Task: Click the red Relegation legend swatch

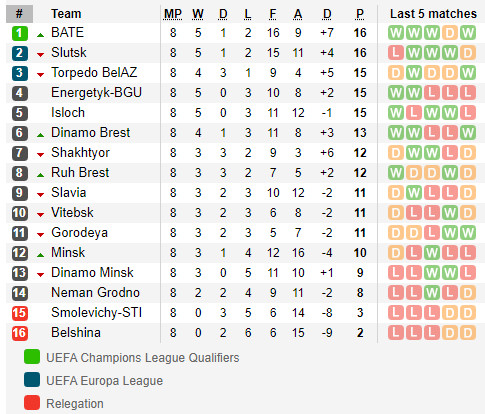Action: [x=32, y=402]
